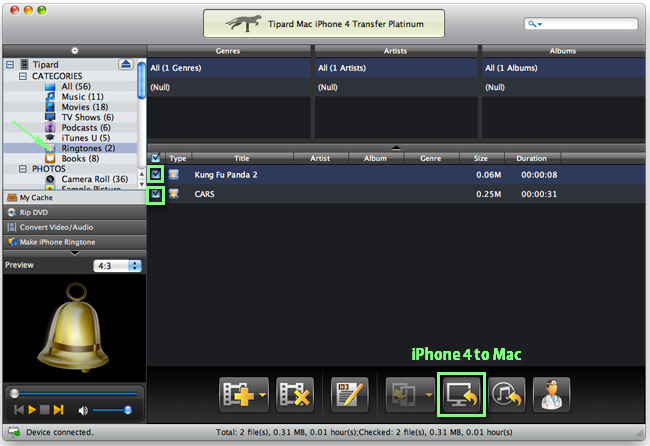Click the search magnifier icon
The image size is (650, 446).
click(532, 24)
